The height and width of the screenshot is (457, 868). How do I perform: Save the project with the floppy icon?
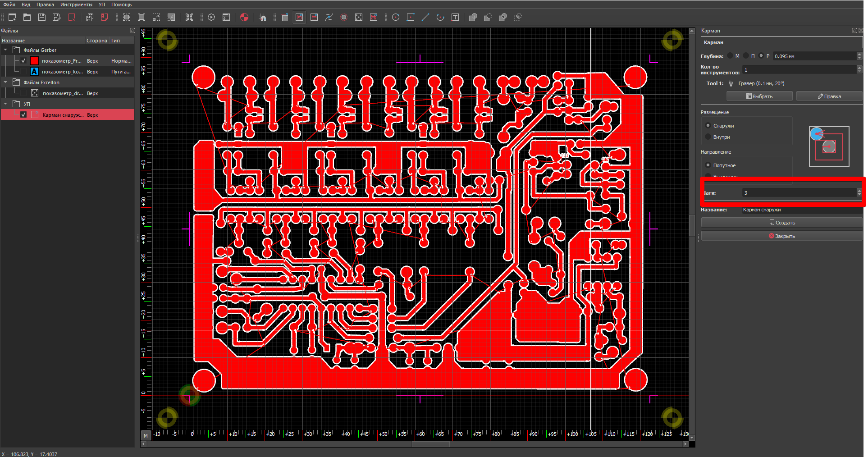coord(42,17)
